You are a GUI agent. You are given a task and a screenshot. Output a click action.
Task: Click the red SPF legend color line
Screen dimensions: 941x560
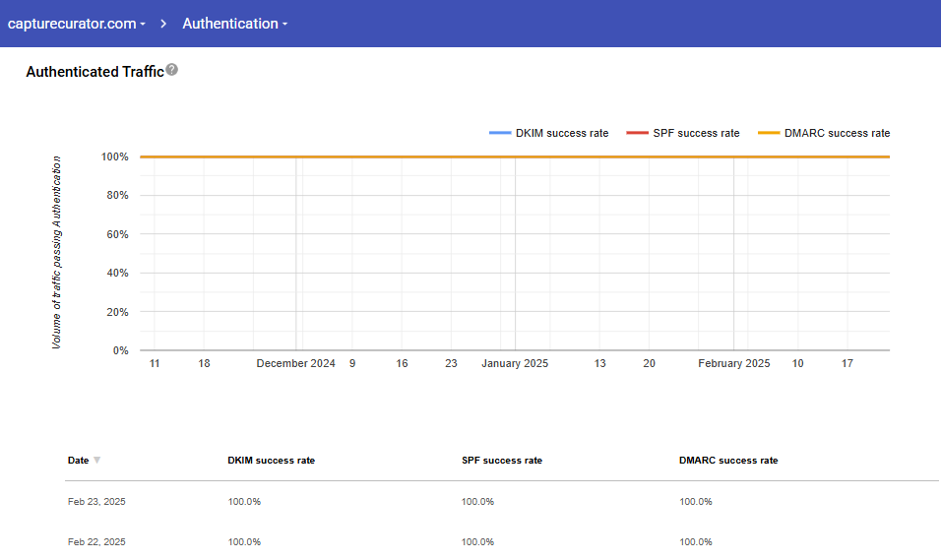tap(637, 133)
